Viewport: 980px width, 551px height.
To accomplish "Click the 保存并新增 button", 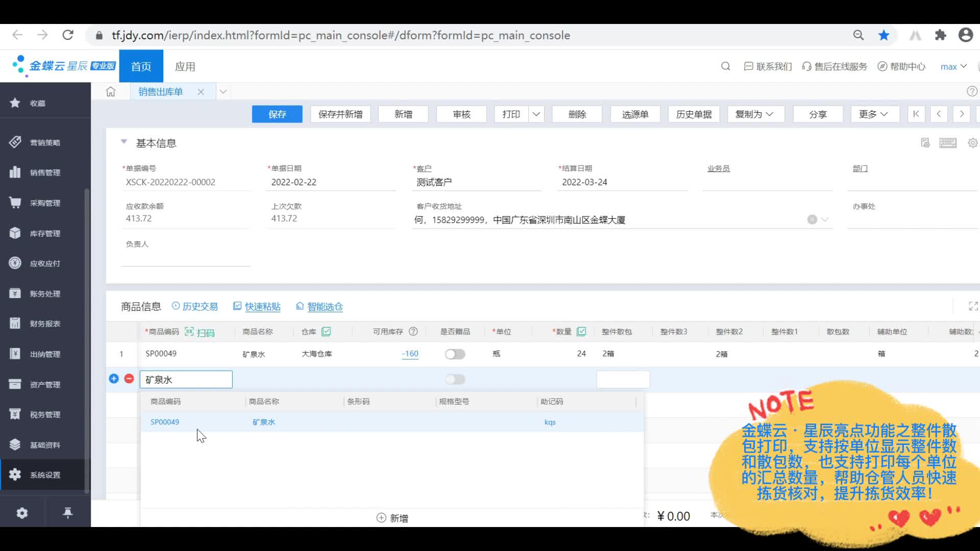I will click(340, 114).
